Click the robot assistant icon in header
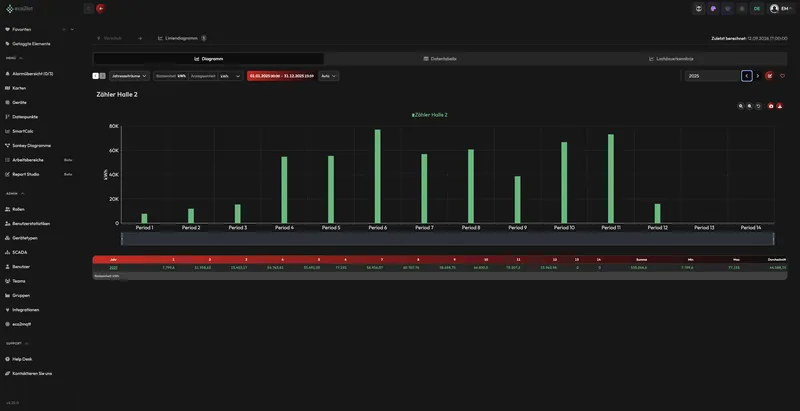 click(x=698, y=9)
